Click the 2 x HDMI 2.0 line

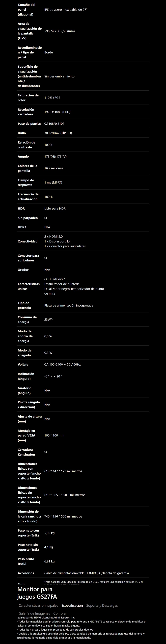click(x=53, y=236)
